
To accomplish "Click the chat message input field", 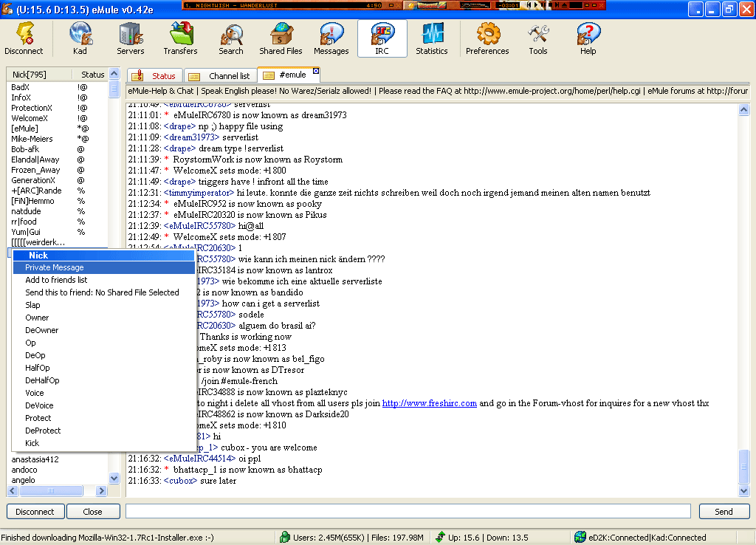I will (x=408, y=511).
